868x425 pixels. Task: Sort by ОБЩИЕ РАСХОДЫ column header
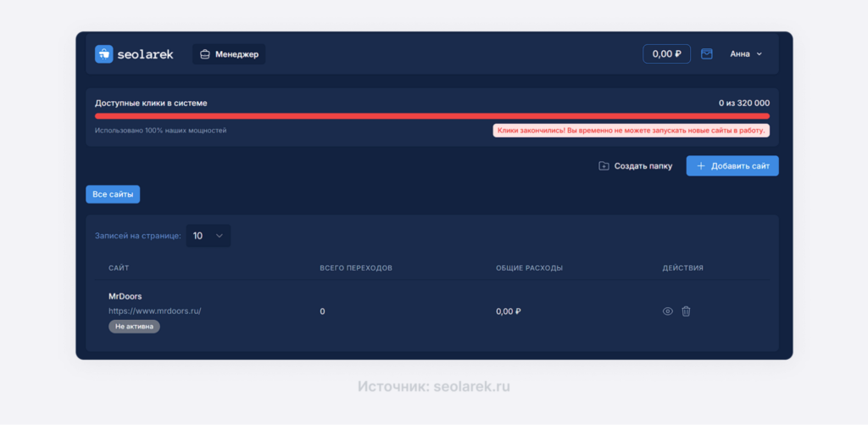coord(529,268)
